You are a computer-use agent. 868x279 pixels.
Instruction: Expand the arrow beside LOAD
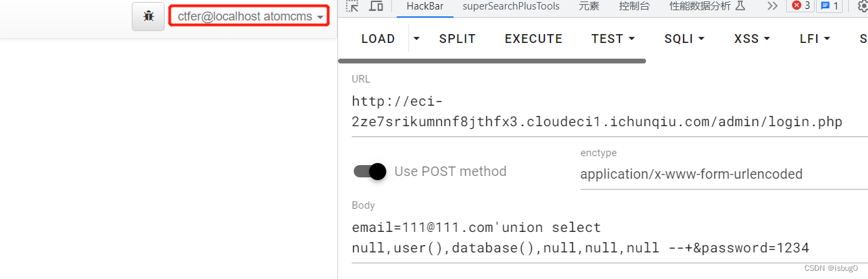coord(417,38)
